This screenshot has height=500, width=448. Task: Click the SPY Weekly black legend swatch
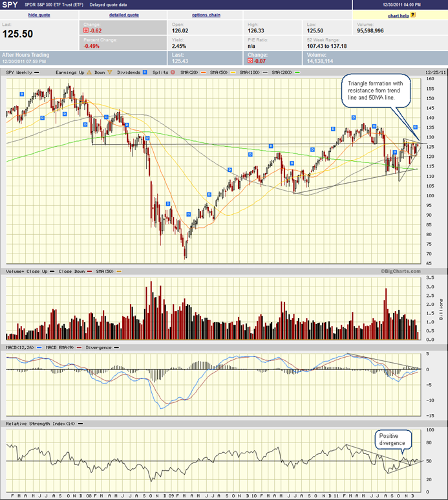pos(37,72)
